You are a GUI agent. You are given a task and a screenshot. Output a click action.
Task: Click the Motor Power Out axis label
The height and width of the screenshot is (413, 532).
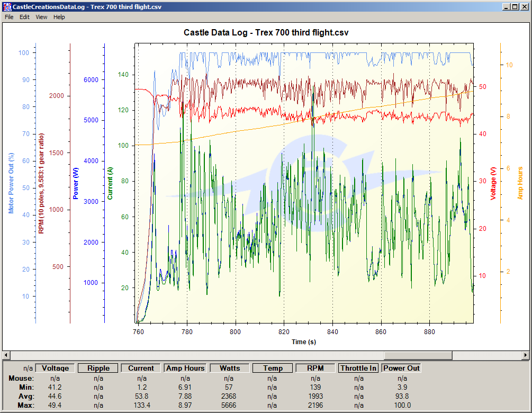[11, 183]
